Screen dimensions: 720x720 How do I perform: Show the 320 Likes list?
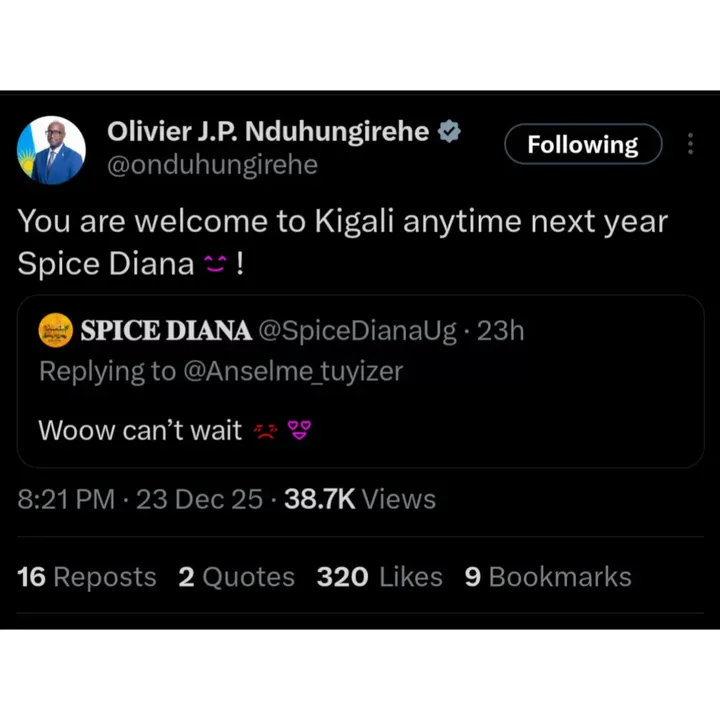tap(379, 577)
